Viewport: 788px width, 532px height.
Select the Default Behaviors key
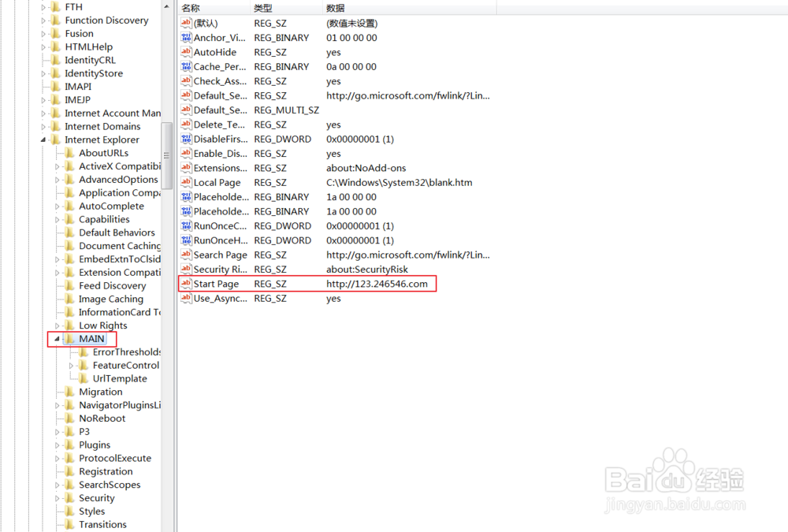click(x=117, y=233)
